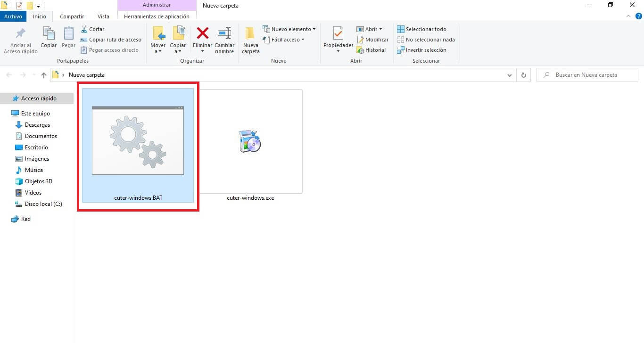This screenshot has height=343, width=644.
Task: Click Invertir selección
Action: click(421, 50)
